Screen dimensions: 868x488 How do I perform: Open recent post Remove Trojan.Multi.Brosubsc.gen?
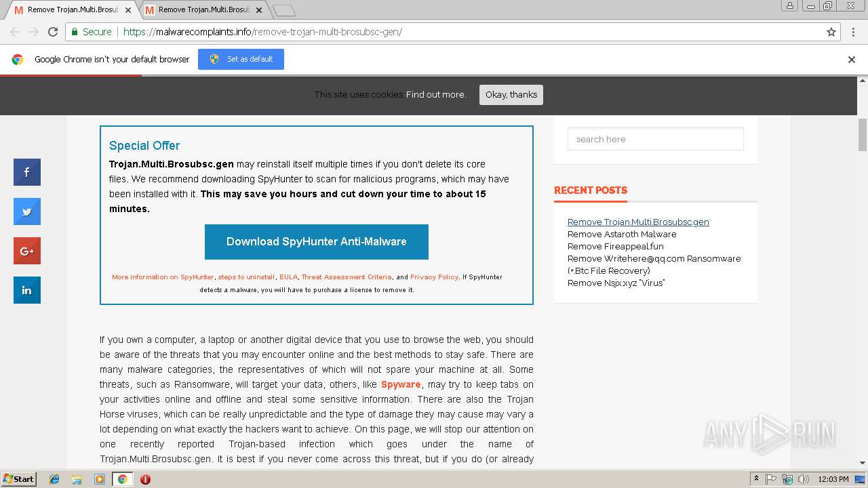638,222
